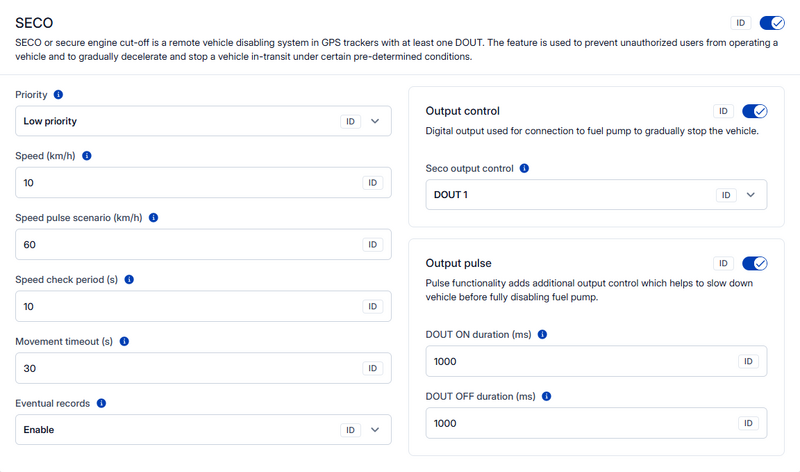Expand the Eventual records dropdown
This screenshot has height=472, width=800.
(375, 430)
